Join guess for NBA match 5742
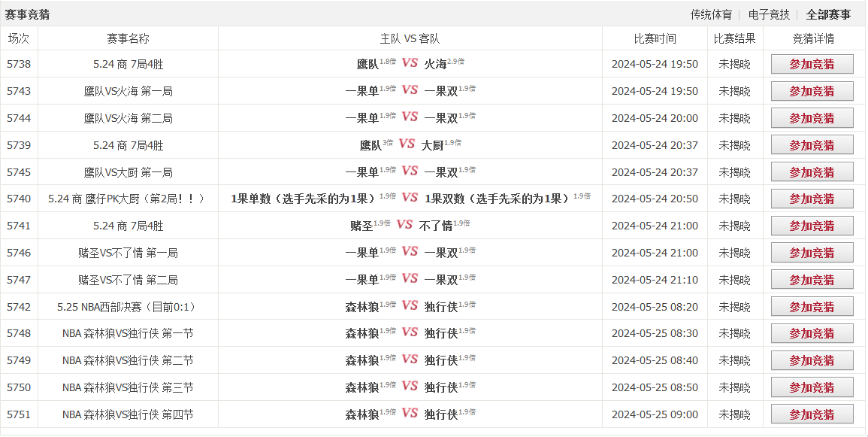The width and height of the screenshot is (868, 437). click(x=812, y=307)
